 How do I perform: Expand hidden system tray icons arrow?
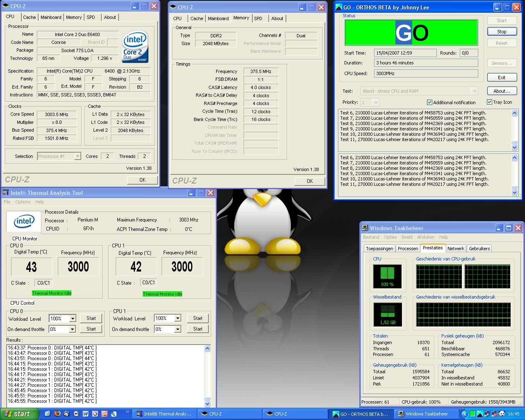[465, 414]
